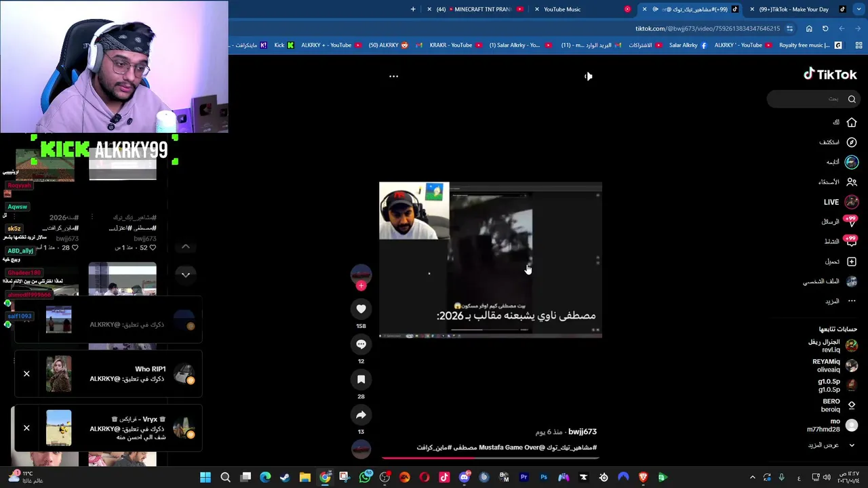Show hidden system tray icons chevron
Viewport: 868px width, 488px height.
(x=752, y=477)
